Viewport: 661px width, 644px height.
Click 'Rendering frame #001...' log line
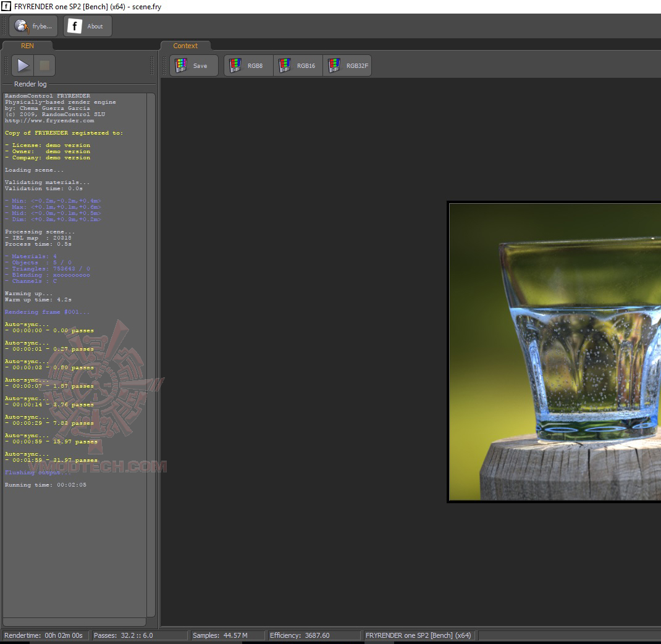(x=47, y=312)
